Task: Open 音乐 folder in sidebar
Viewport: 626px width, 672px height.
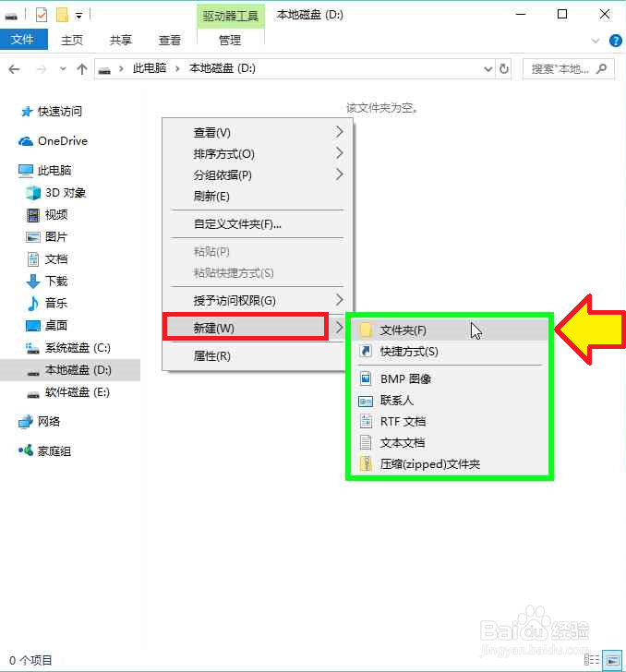Action: [x=56, y=304]
